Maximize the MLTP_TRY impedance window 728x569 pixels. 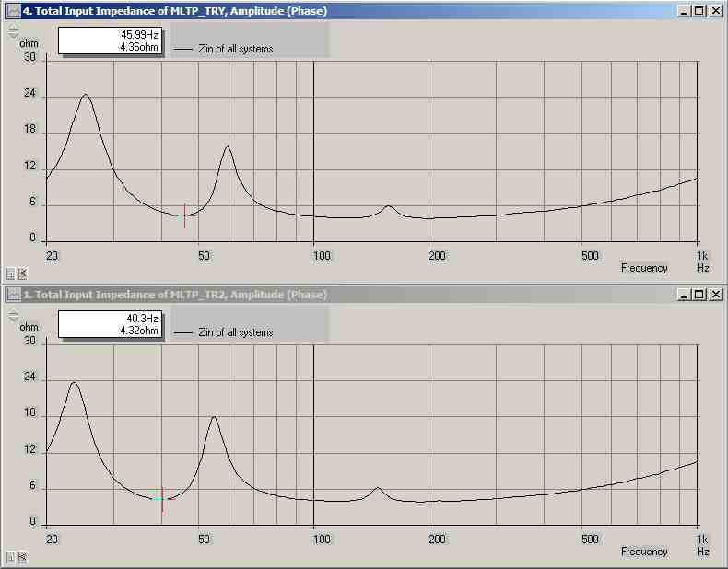(699, 11)
